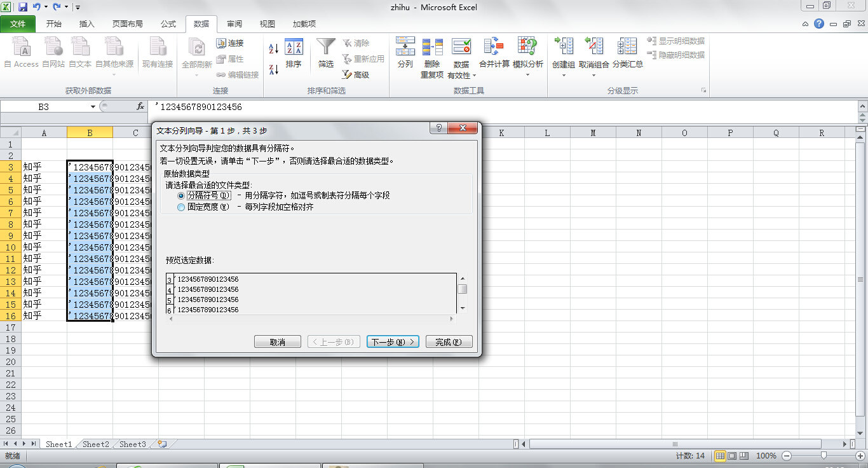Open the Name Box dropdown arrow
The height and width of the screenshot is (468, 868).
pos(93,107)
